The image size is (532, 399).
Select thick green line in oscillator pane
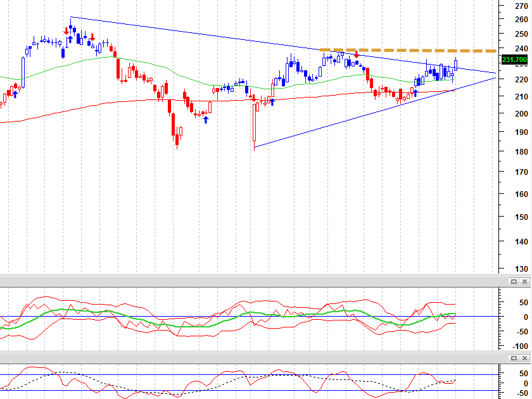237,317
